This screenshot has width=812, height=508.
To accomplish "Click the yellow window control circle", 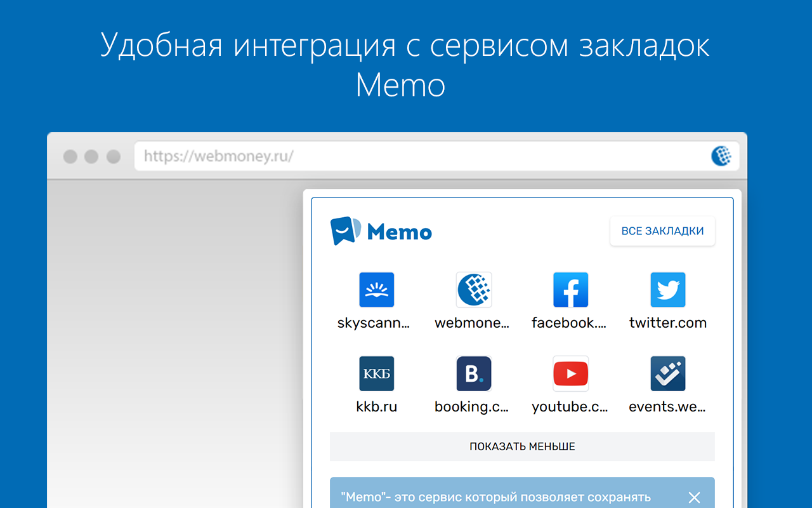I will 91,156.
